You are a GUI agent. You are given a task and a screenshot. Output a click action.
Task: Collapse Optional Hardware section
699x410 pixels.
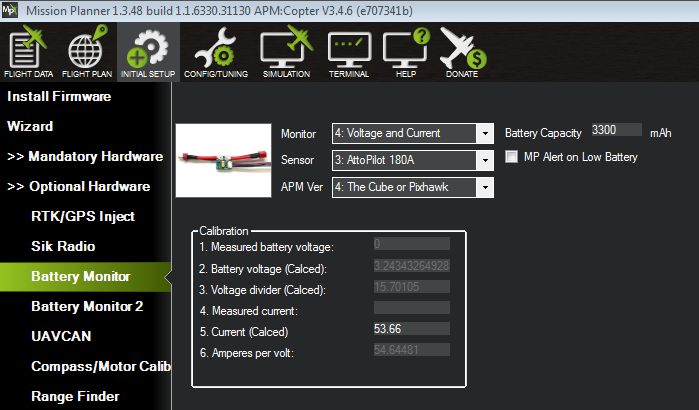[x=78, y=186]
